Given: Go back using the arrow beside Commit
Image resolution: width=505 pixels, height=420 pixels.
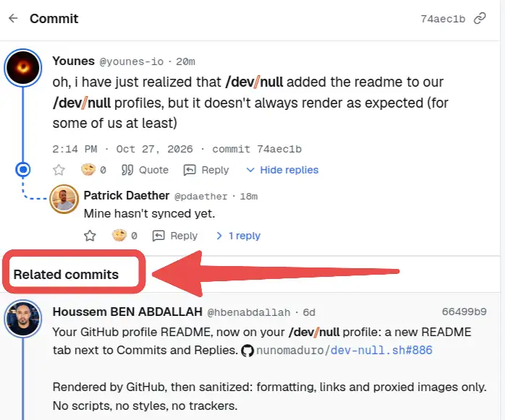Looking at the screenshot, I should click(x=13, y=18).
